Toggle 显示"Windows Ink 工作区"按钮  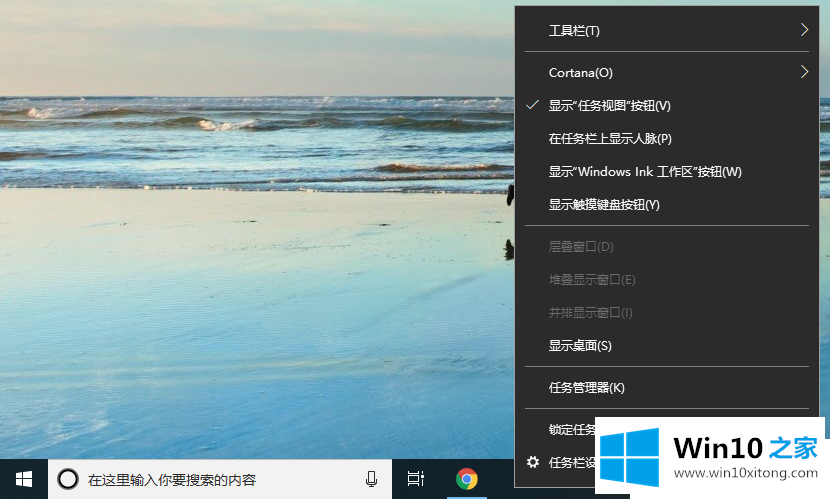(644, 172)
